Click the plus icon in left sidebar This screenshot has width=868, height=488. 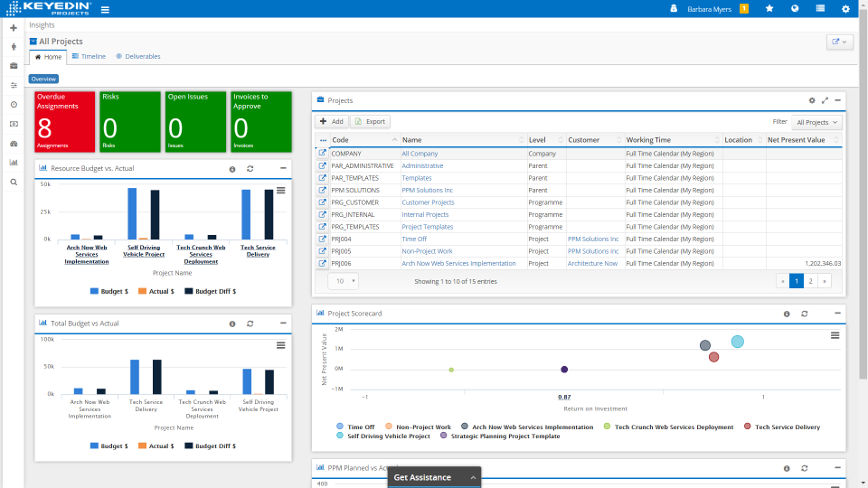pos(14,28)
